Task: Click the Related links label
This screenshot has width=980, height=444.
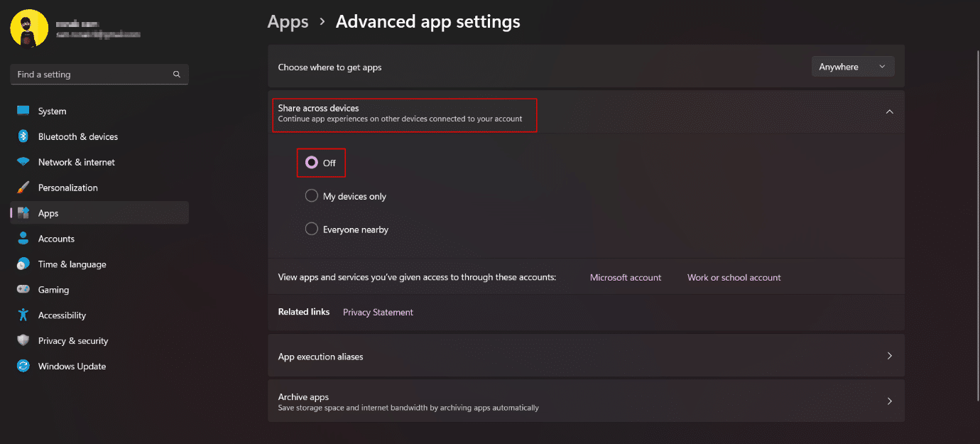Action: (x=304, y=312)
